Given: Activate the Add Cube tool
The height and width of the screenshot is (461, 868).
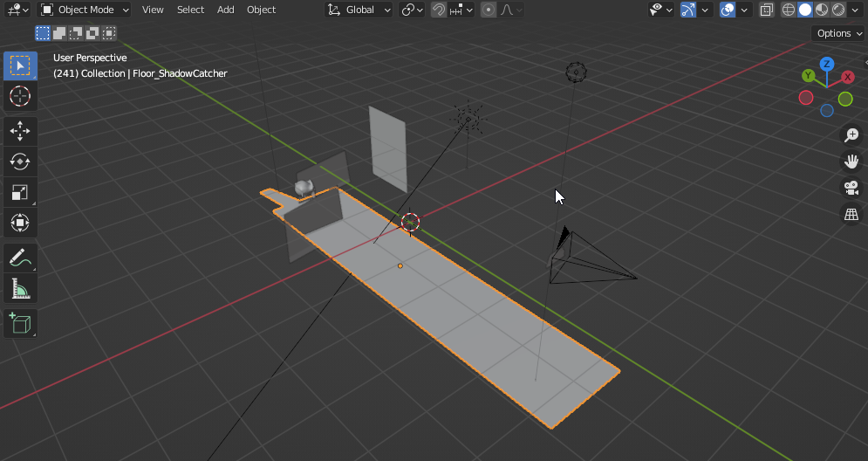Looking at the screenshot, I should click(x=20, y=324).
